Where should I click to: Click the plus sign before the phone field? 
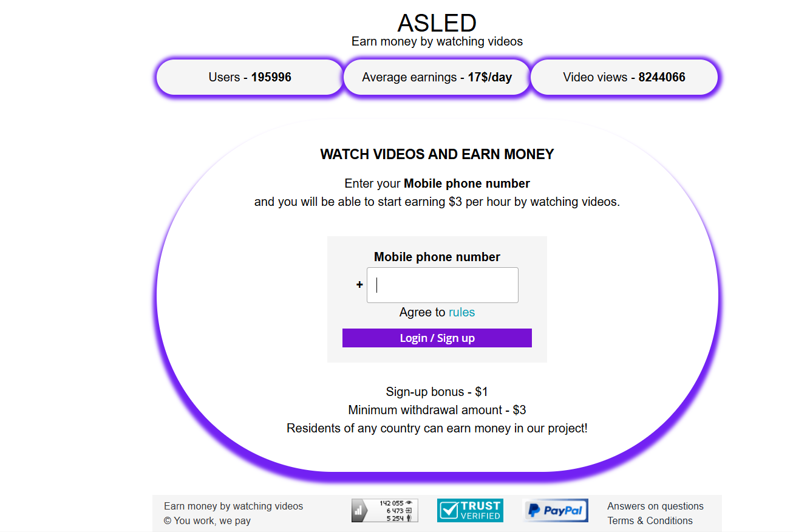pyautogui.click(x=359, y=285)
